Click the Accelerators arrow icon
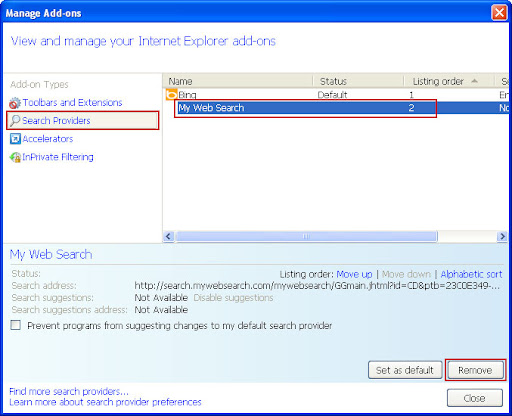 tap(15, 139)
